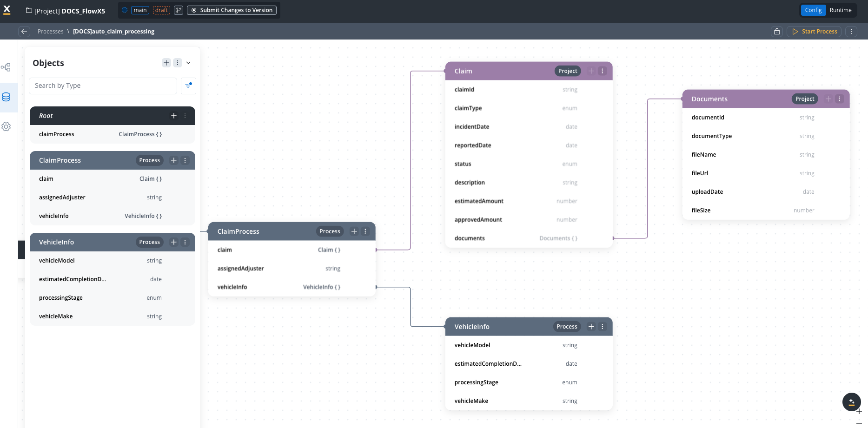The height and width of the screenshot is (428, 868).
Task: Select claimType attribute in Claim node
Action: pos(529,108)
